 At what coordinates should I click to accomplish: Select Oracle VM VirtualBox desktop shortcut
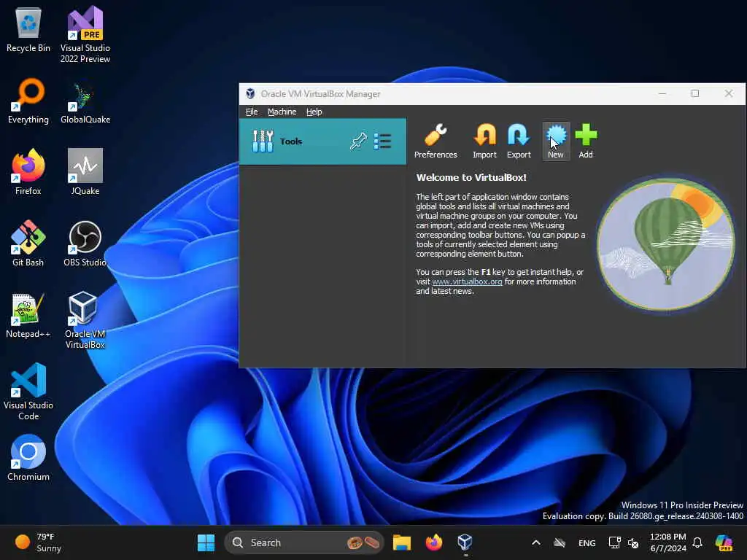click(x=85, y=320)
